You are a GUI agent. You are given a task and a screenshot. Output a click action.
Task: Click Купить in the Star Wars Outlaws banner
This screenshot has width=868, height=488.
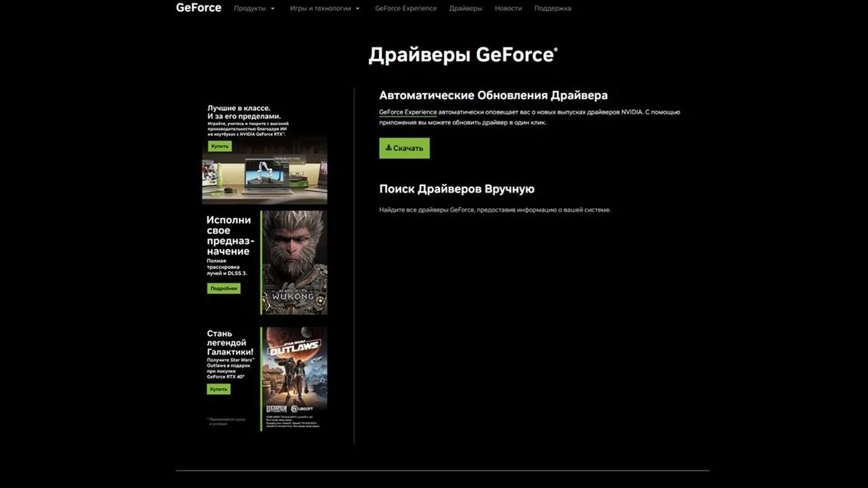pyautogui.click(x=218, y=389)
